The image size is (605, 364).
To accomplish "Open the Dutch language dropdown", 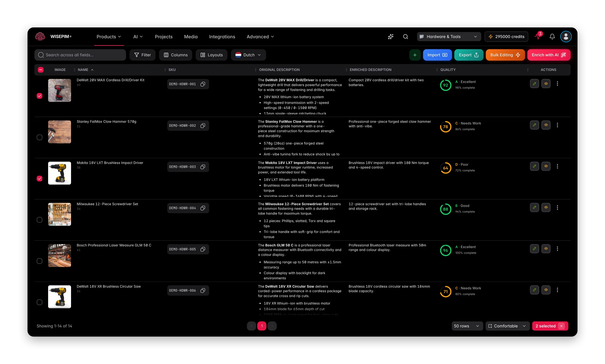I will point(248,55).
